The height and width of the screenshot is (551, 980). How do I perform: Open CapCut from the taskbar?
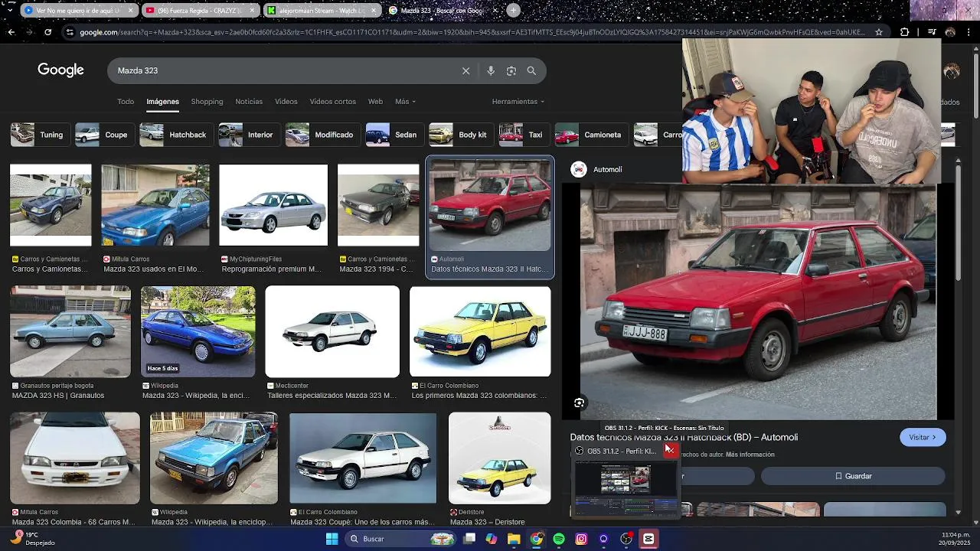point(648,539)
